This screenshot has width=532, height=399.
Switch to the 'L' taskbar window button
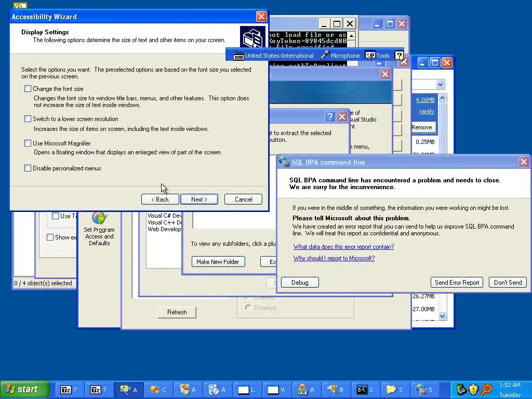247,390
